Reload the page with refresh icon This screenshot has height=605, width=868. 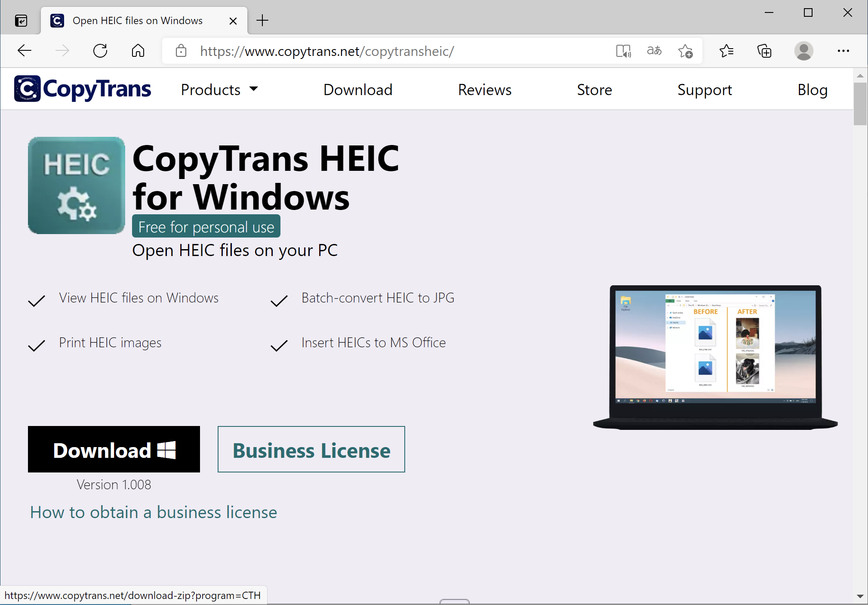(x=100, y=51)
